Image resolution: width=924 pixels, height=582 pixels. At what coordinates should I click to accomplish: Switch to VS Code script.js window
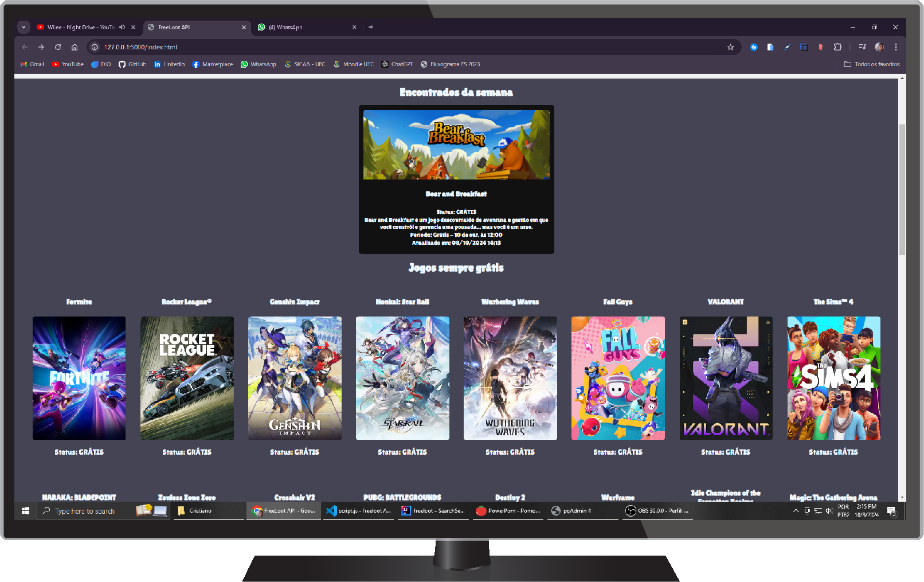[x=359, y=511]
